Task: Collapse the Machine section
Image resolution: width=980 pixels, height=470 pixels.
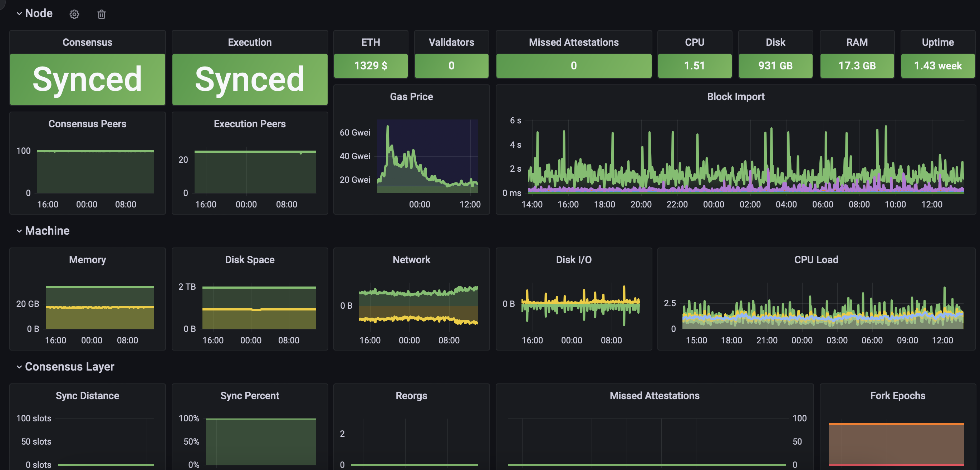Action: point(19,231)
